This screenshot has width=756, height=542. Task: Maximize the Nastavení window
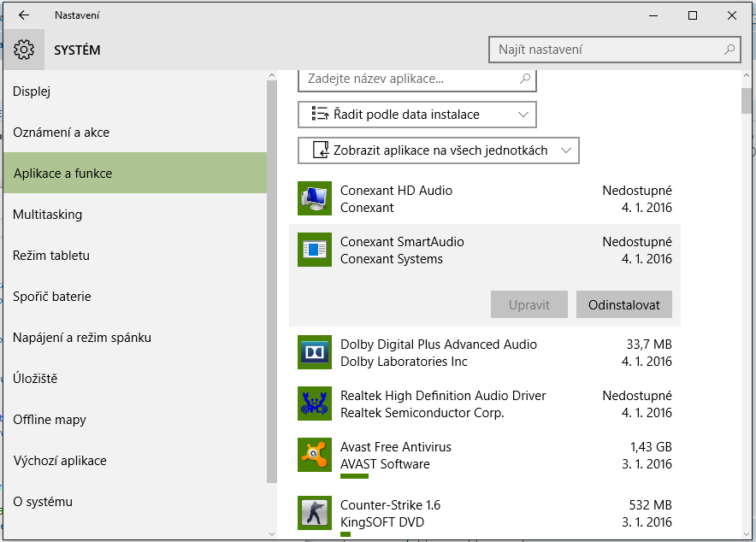pyautogui.click(x=693, y=15)
